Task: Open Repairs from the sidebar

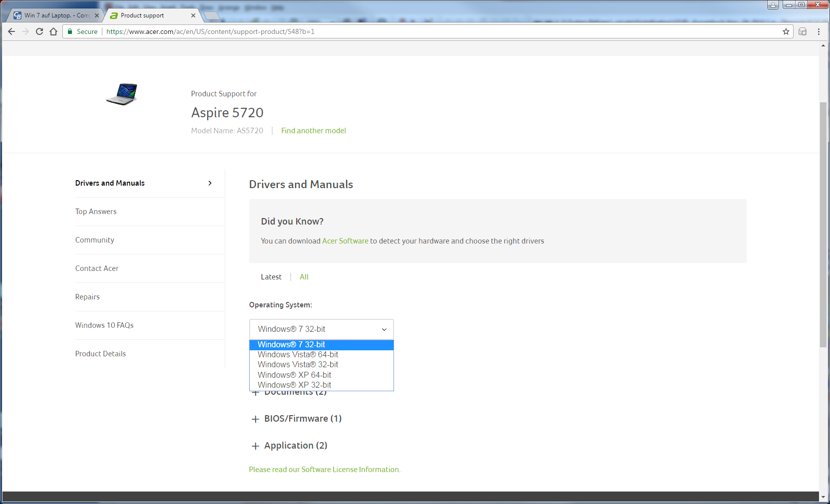Action: pyautogui.click(x=87, y=297)
